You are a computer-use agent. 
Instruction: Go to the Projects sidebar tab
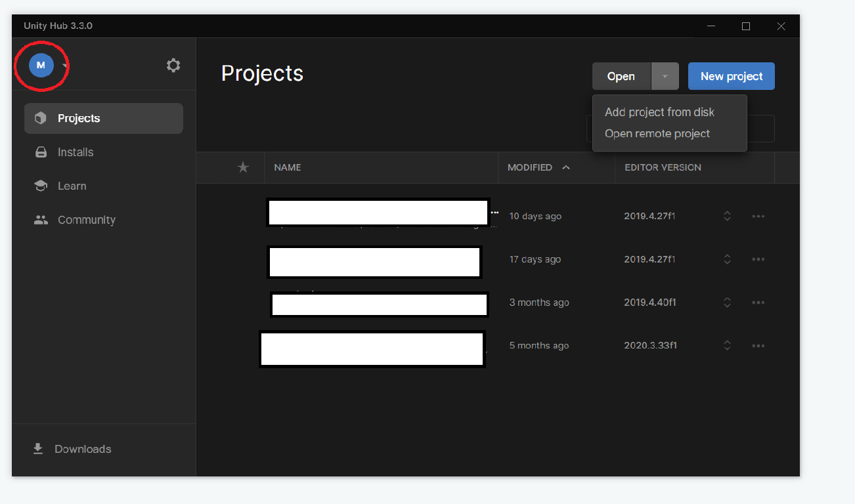(104, 118)
